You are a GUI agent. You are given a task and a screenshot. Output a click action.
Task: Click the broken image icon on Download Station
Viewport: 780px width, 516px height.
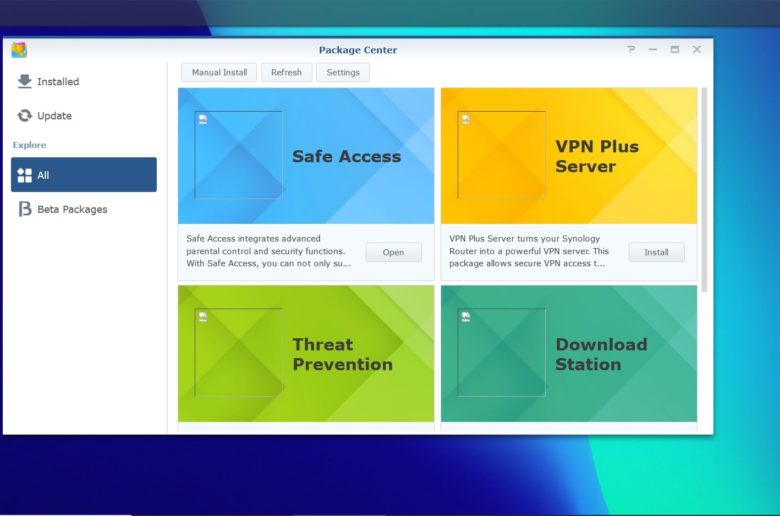pyautogui.click(x=466, y=317)
